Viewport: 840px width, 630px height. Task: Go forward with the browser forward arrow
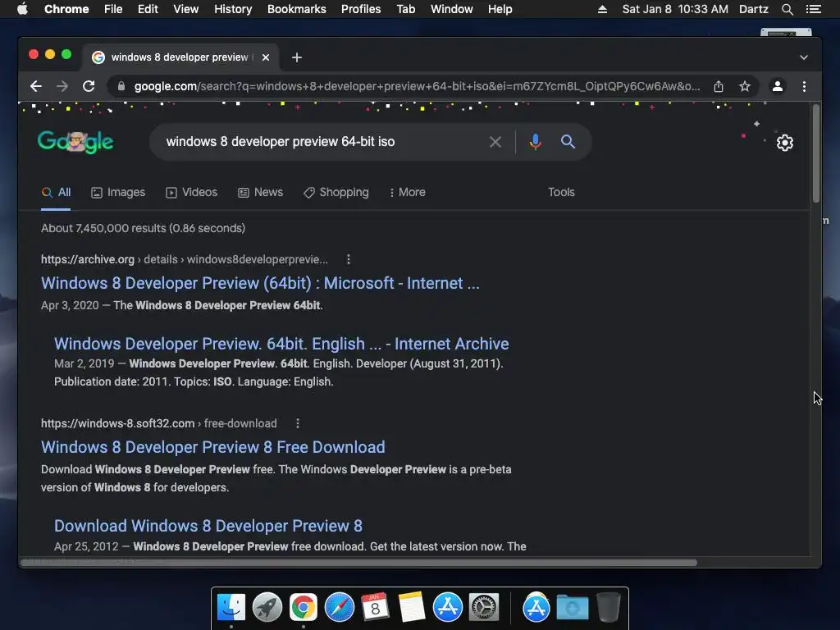[62, 86]
